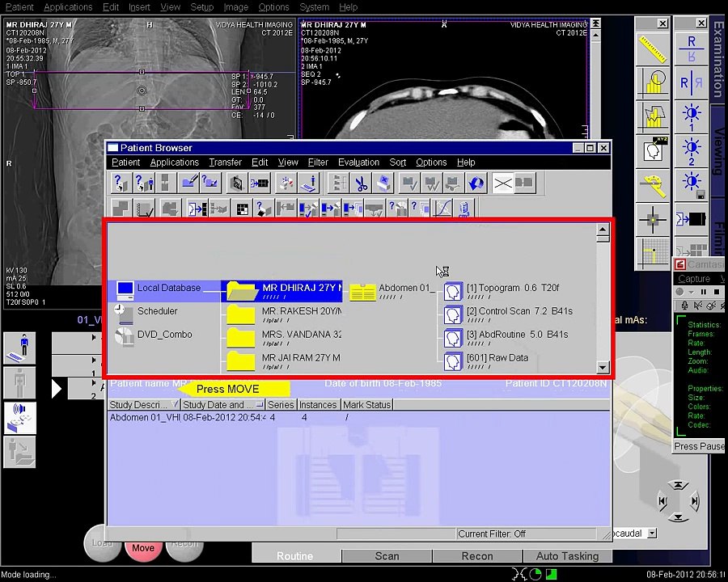Click the copy to film sheet icon
This screenshot has height=582, width=728.
pos(691,218)
